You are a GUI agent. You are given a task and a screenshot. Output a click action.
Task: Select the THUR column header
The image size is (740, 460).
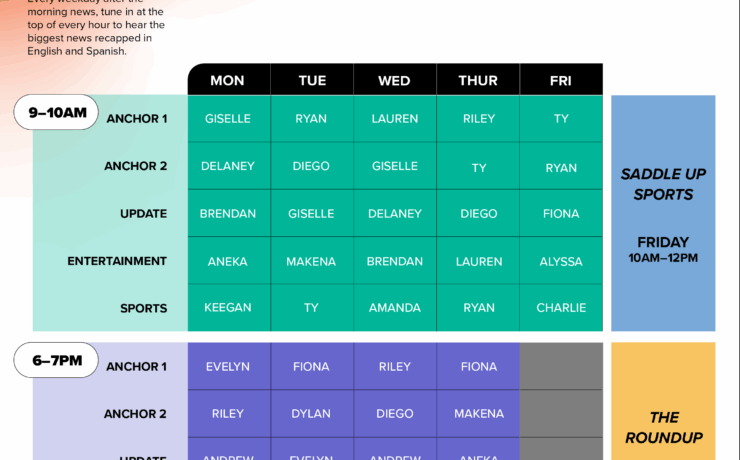(478, 80)
